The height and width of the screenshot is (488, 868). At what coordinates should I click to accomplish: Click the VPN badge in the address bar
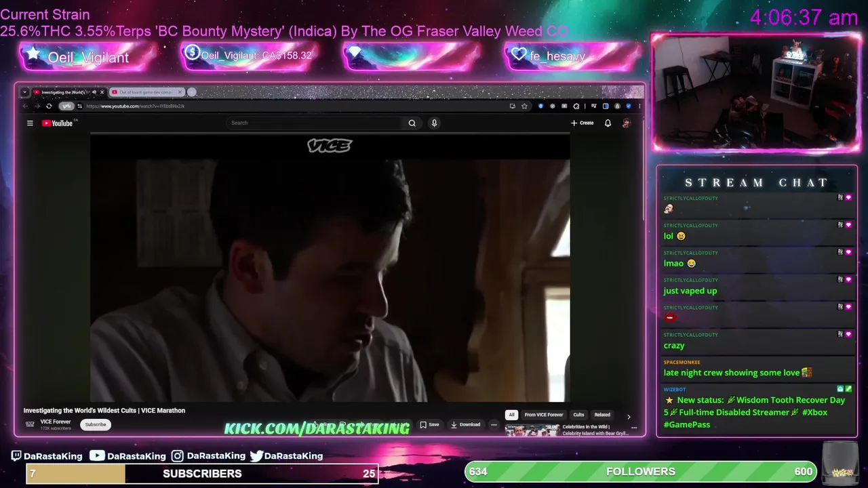click(x=66, y=106)
